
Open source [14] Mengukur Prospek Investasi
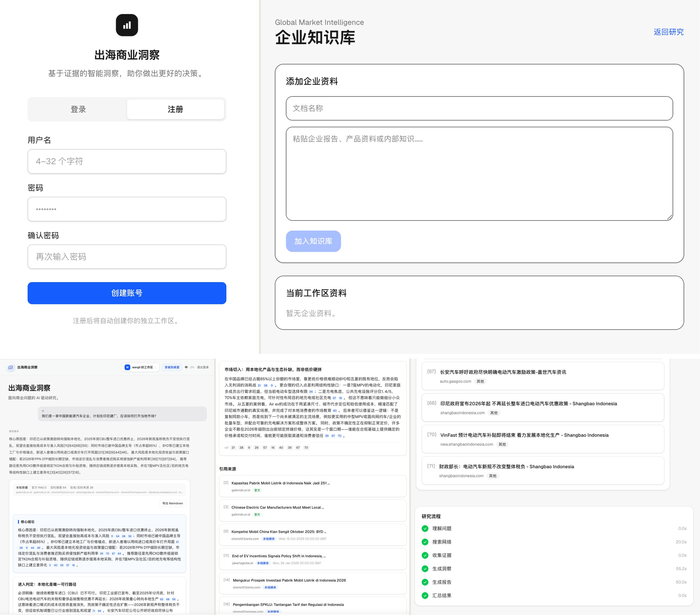tap(313, 583)
